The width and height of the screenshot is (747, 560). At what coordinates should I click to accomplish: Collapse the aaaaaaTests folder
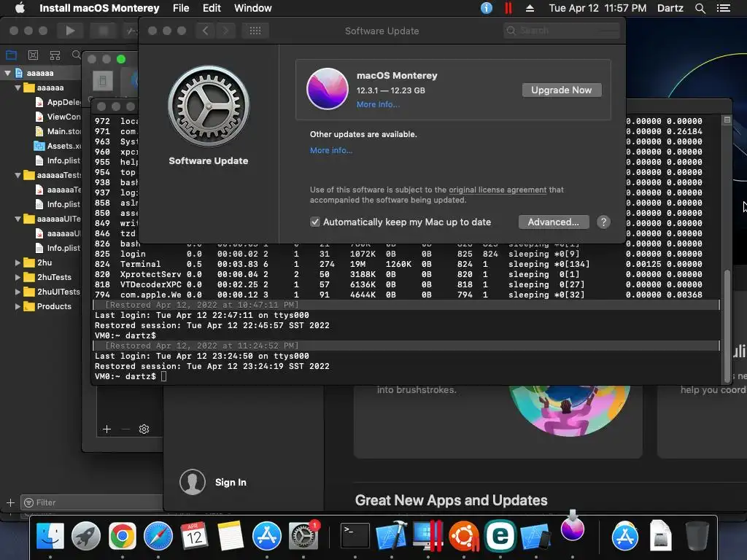click(18, 175)
